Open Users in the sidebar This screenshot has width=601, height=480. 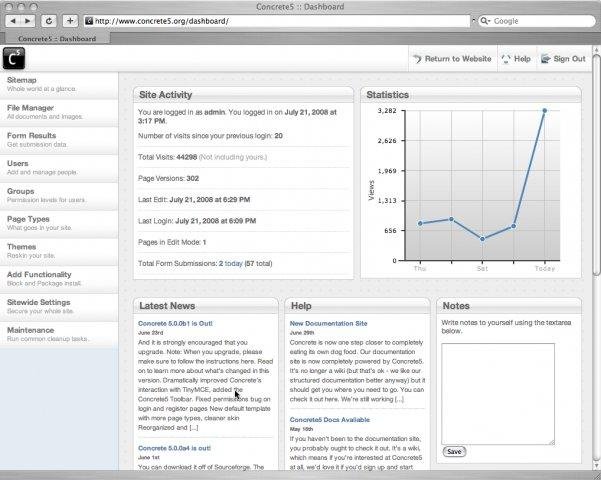click(x=59, y=168)
